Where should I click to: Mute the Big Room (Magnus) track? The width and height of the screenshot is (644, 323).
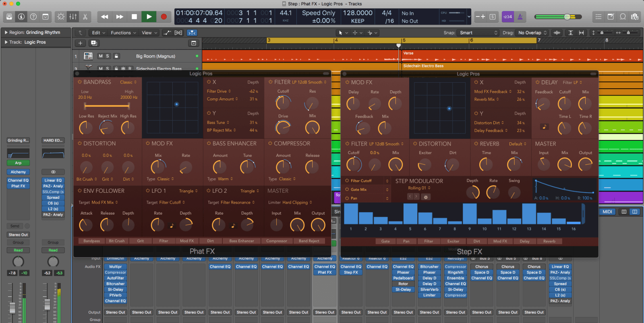[x=101, y=56]
